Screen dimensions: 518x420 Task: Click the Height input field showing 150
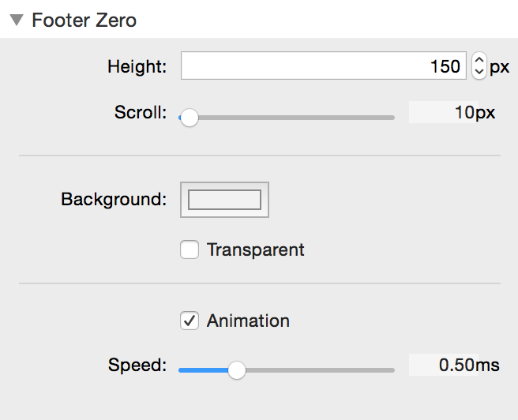pyautogui.click(x=323, y=66)
